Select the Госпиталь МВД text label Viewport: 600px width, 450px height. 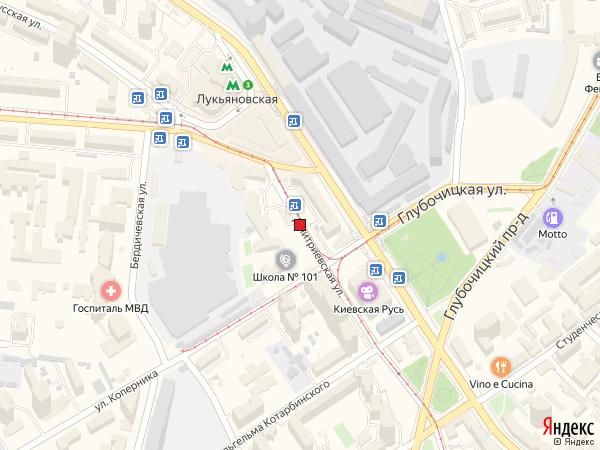[x=111, y=308]
